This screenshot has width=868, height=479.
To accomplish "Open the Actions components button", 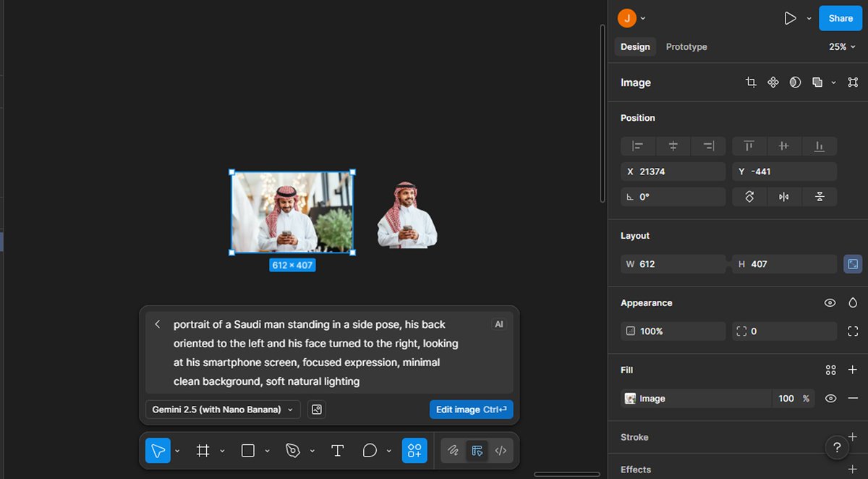I will coord(414,451).
